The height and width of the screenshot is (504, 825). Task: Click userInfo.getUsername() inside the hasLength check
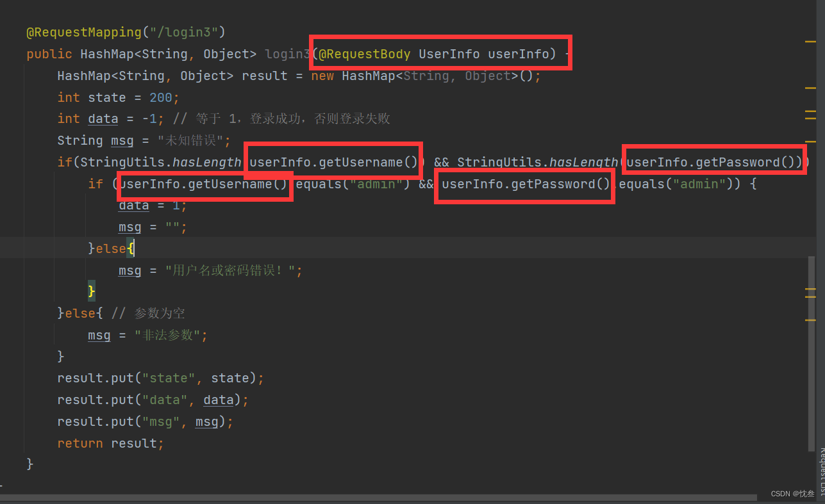click(333, 163)
